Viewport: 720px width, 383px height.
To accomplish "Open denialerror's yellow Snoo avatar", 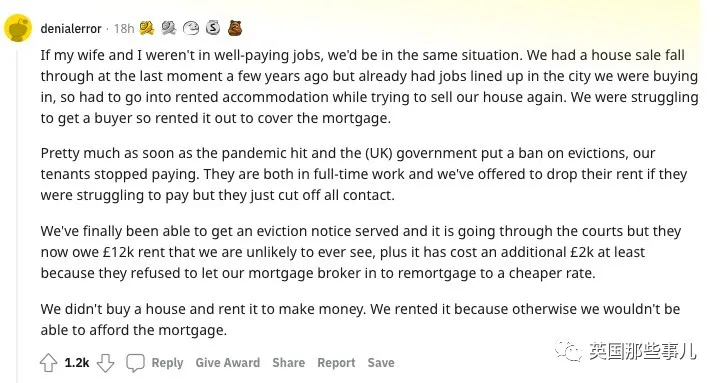I will click(x=18, y=28).
